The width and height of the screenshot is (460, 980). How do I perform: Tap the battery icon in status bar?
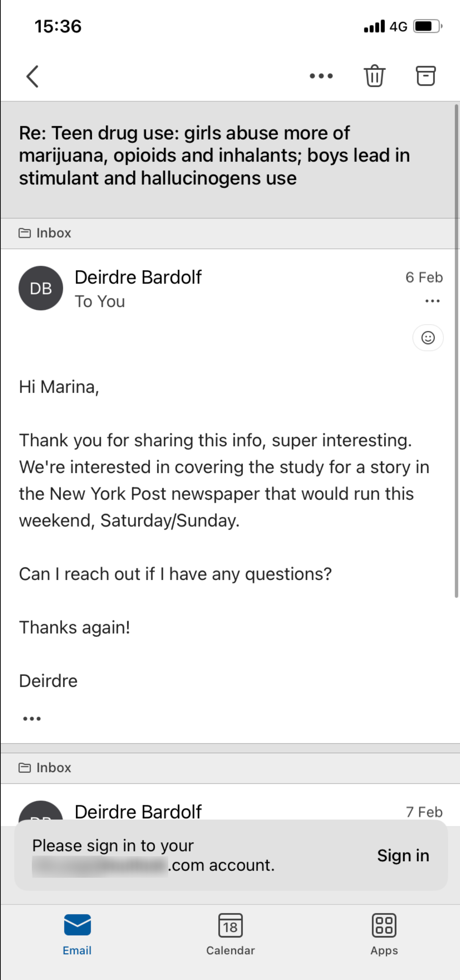click(x=427, y=26)
